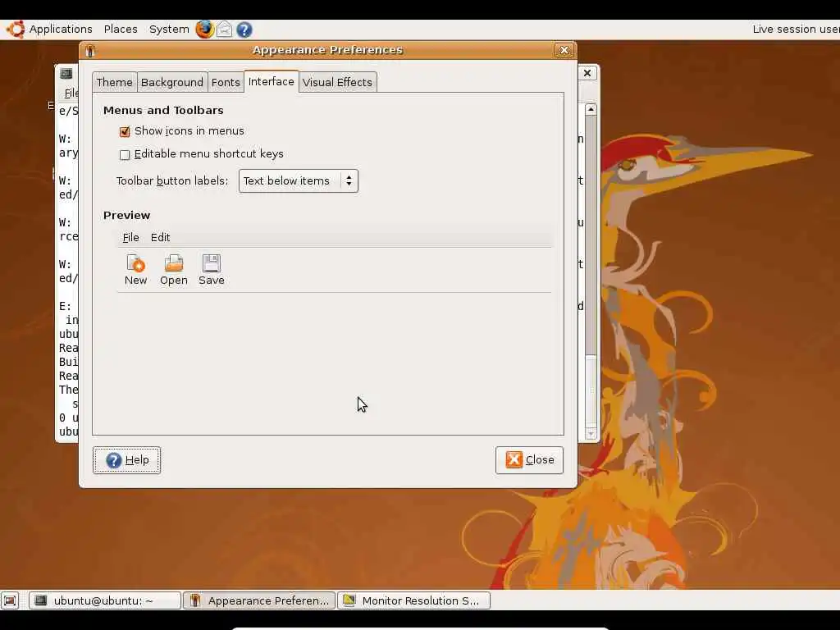Click the Menus and Toolbars heading

tap(163, 111)
